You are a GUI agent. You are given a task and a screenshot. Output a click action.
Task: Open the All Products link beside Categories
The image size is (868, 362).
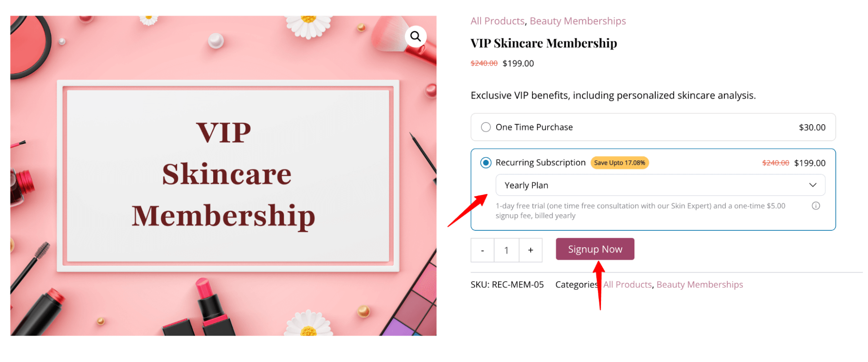627,284
